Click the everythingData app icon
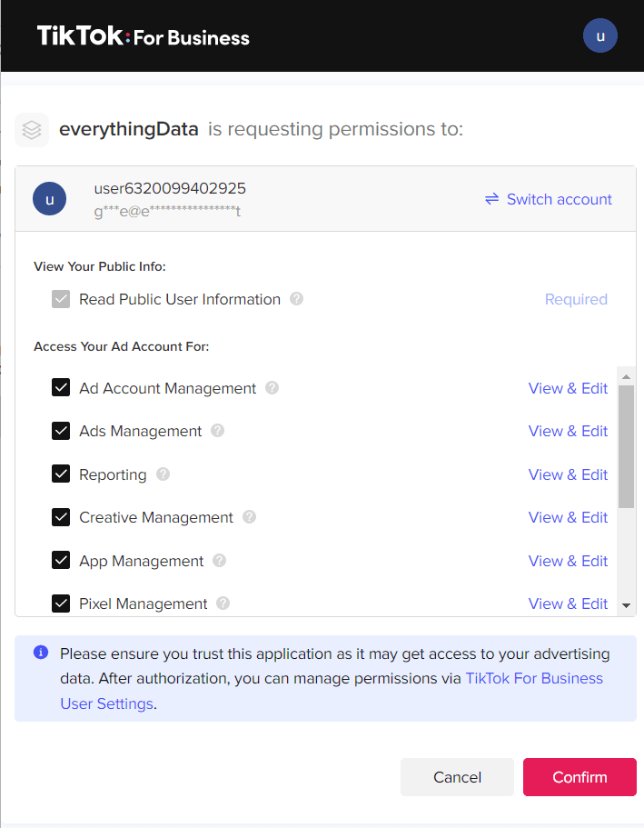Viewport: 644px width, 828px height. [32, 130]
